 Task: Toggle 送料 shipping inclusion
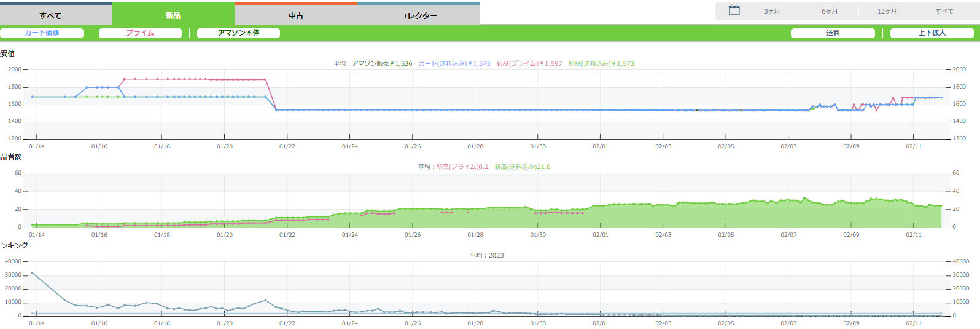(833, 33)
